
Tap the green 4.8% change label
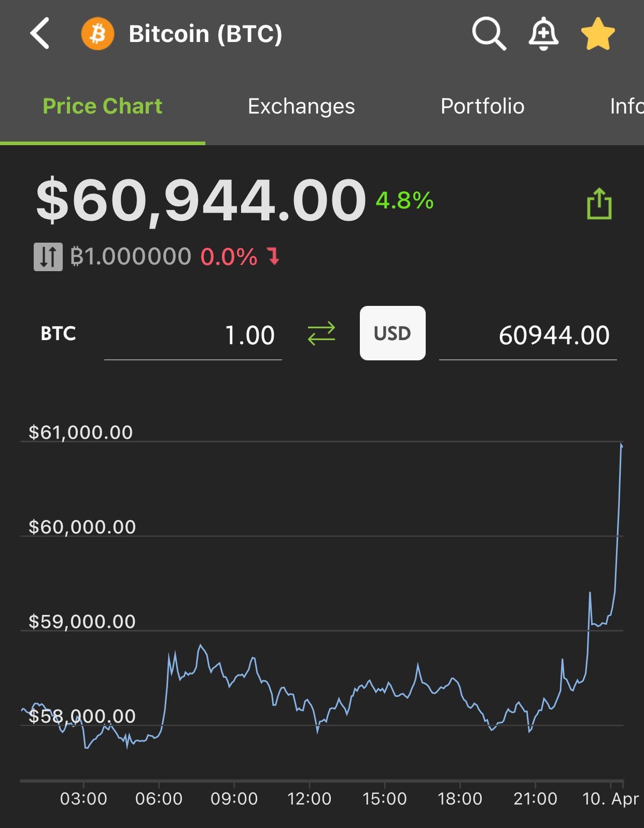click(x=404, y=201)
